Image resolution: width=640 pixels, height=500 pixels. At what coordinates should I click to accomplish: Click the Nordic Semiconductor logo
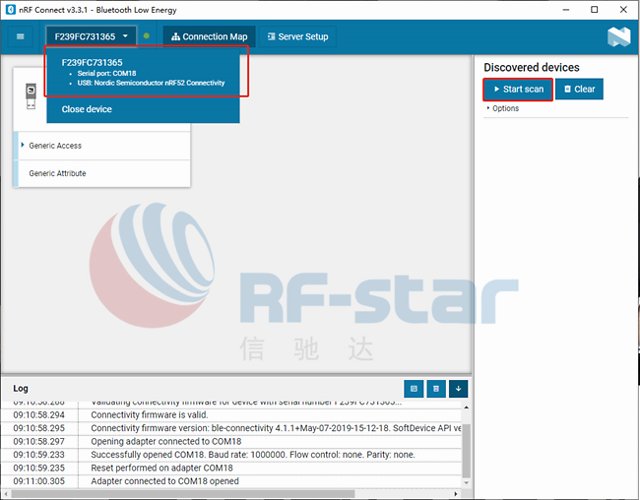pyautogui.click(x=619, y=37)
